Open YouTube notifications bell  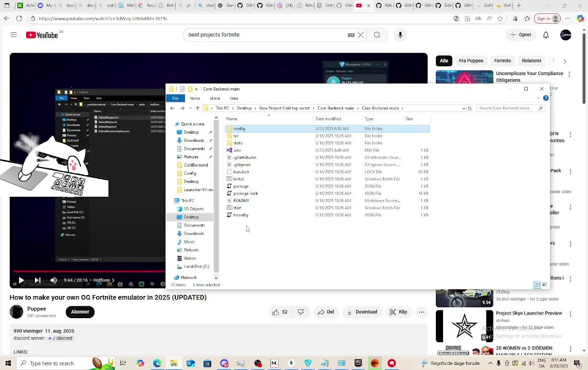(x=546, y=35)
